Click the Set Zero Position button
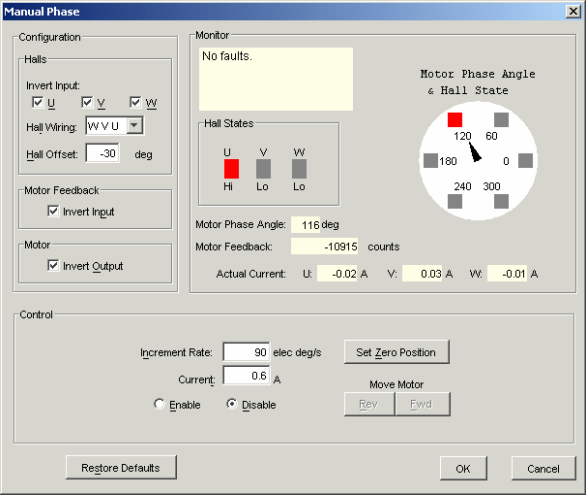586x495 pixels. (x=397, y=352)
